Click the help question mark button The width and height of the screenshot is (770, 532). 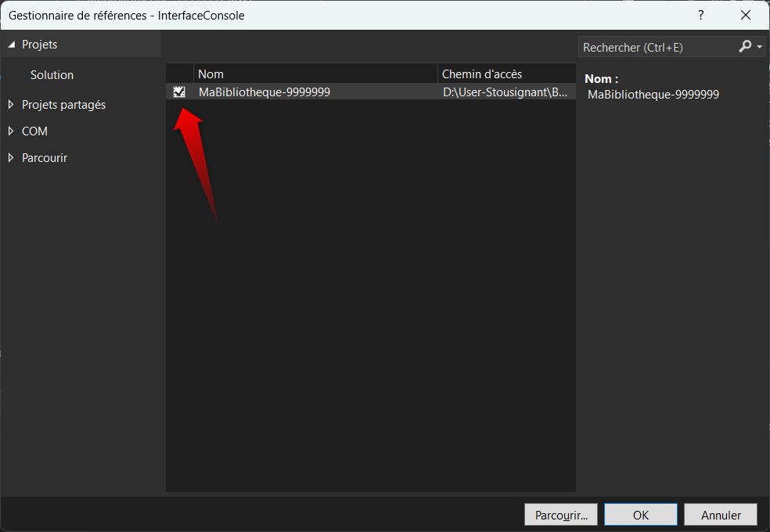coord(700,15)
